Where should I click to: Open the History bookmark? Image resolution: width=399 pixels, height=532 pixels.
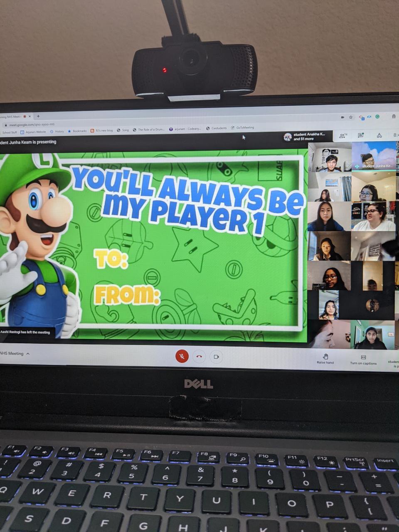click(57, 131)
